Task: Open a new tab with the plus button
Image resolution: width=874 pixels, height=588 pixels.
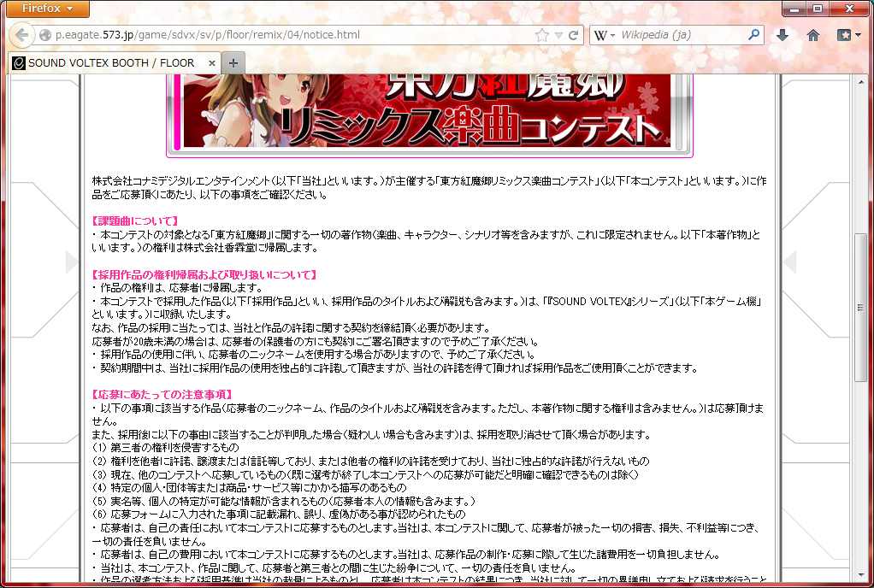Action: (233, 63)
